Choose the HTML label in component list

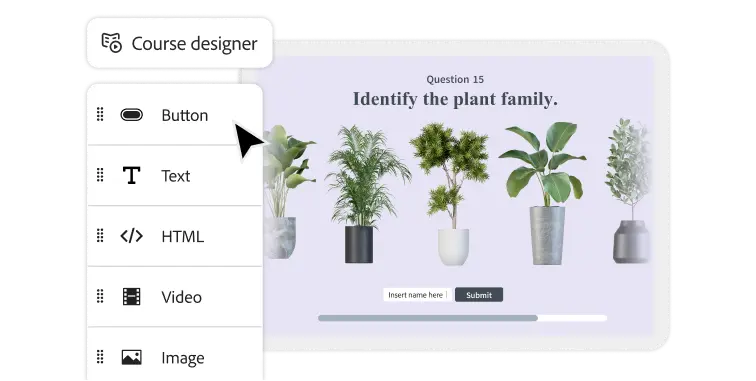pyautogui.click(x=183, y=236)
